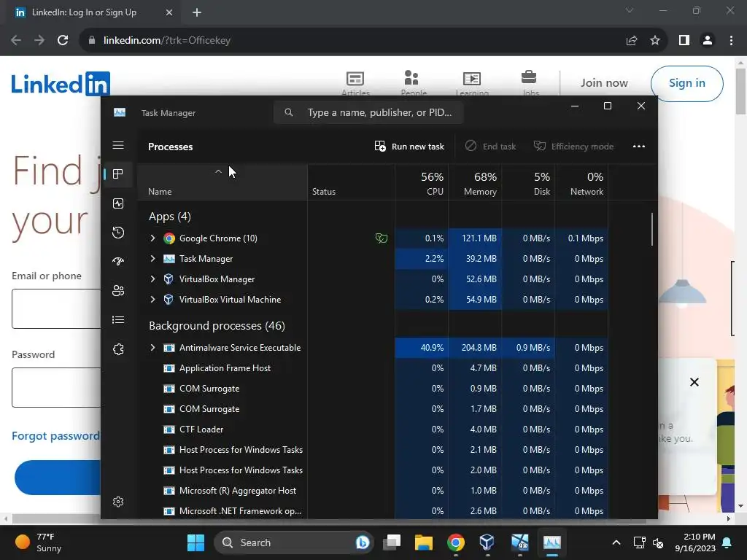
Task: Click the Google Chrome process icon
Action: pyautogui.click(x=169, y=238)
